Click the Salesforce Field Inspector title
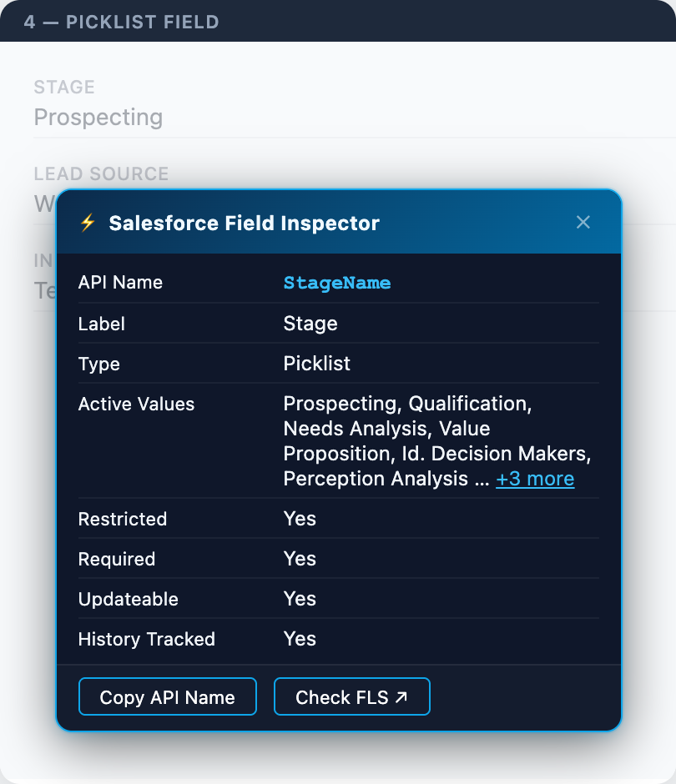The image size is (676, 784). 243,223
